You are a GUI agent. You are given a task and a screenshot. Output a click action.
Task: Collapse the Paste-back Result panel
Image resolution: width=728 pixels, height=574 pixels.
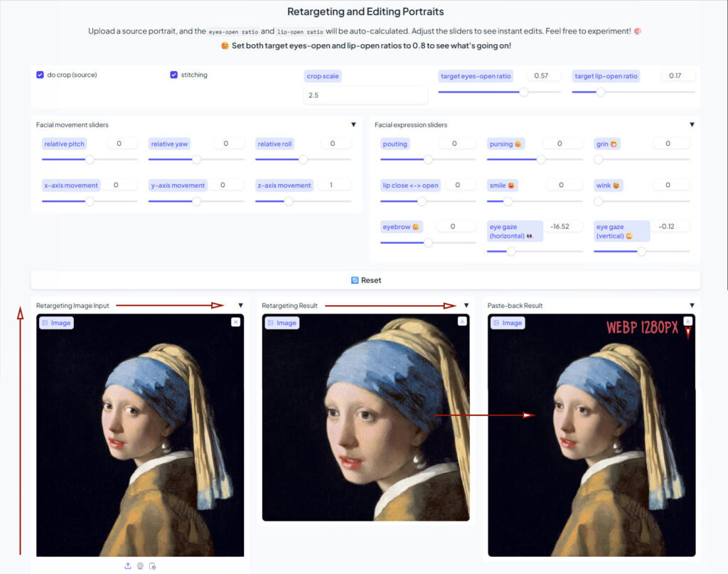click(x=692, y=306)
